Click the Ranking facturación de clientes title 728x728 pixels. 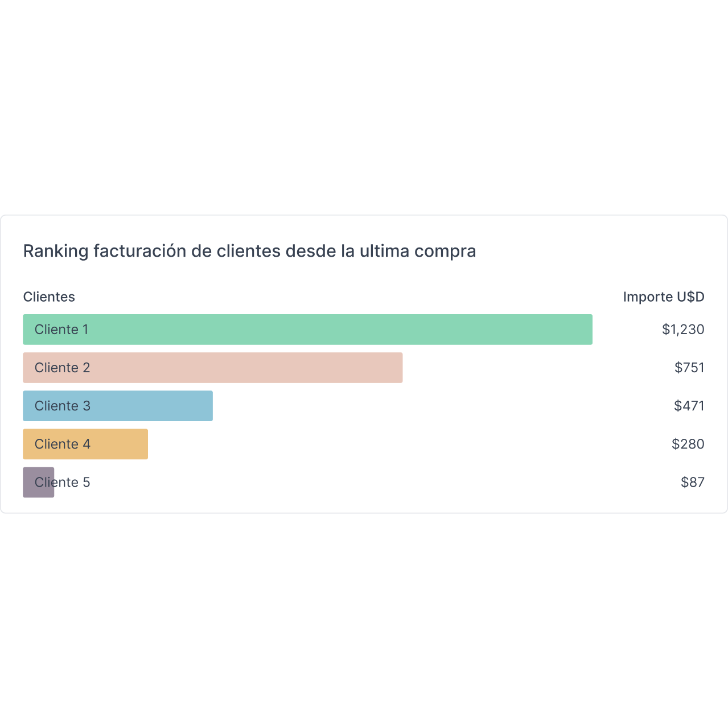(x=249, y=251)
